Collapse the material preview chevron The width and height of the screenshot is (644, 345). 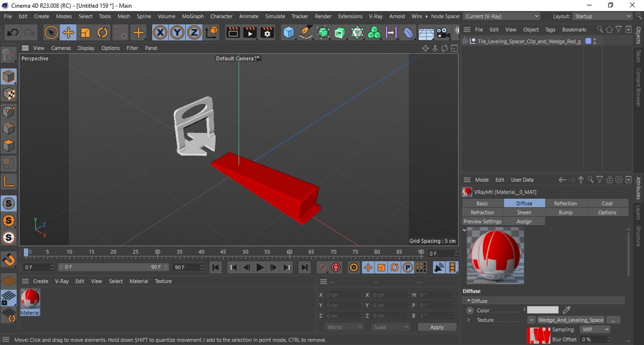tap(465, 230)
